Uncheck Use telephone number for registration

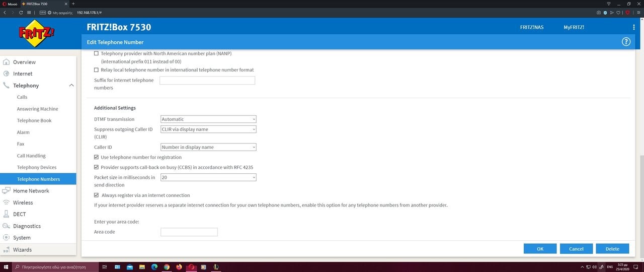pyautogui.click(x=97, y=157)
